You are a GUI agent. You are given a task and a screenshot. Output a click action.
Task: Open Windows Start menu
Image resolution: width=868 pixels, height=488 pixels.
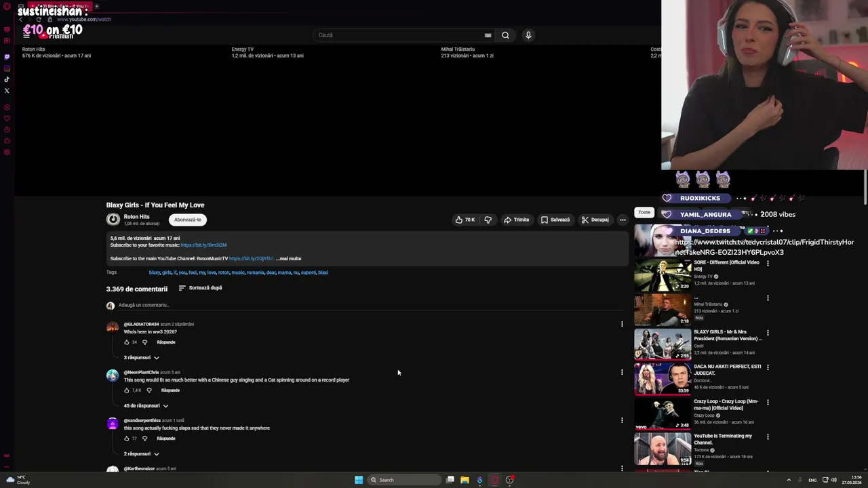[359, 480]
